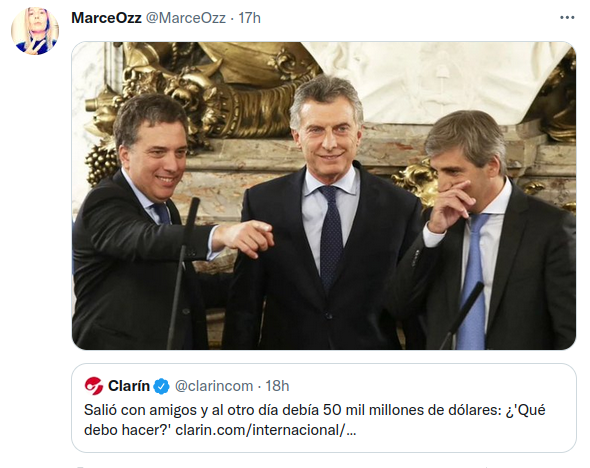The height and width of the screenshot is (468, 590).
Task: Open the clarin.com/internacional link
Action: [x=265, y=430]
